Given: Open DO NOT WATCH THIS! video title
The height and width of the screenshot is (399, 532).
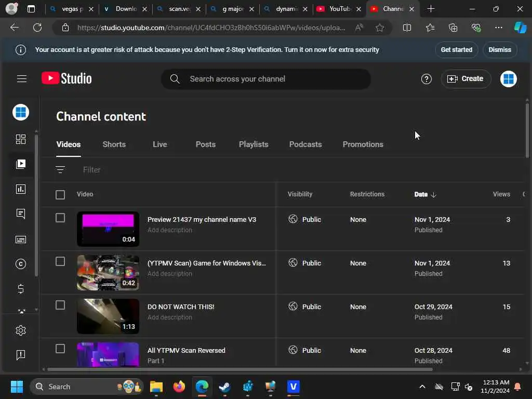Looking at the screenshot, I should pyautogui.click(x=180, y=307).
